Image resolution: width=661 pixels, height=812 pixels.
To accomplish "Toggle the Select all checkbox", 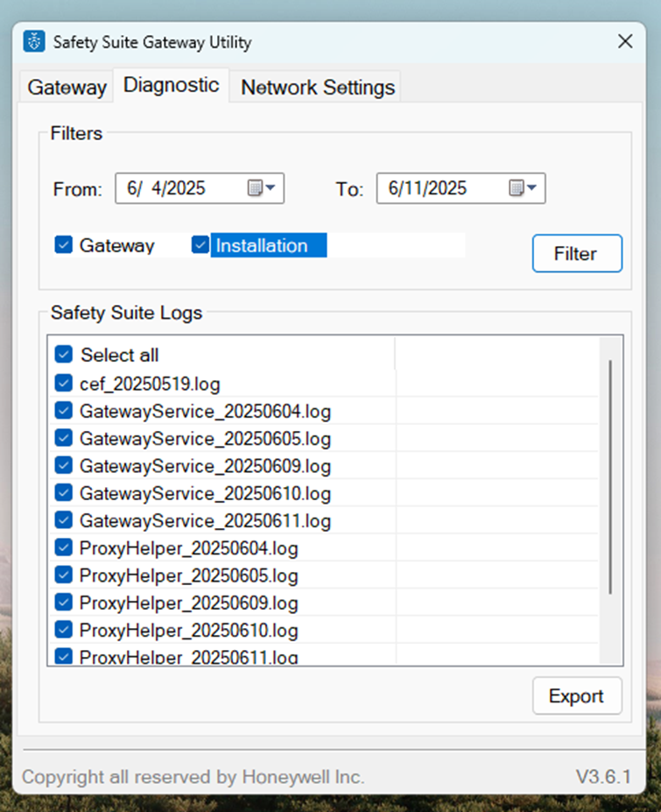I will coord(64,355).
